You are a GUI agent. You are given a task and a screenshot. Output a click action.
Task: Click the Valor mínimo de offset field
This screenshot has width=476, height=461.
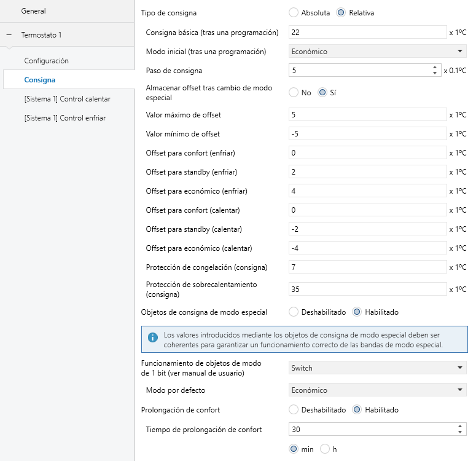click(368, 134)
